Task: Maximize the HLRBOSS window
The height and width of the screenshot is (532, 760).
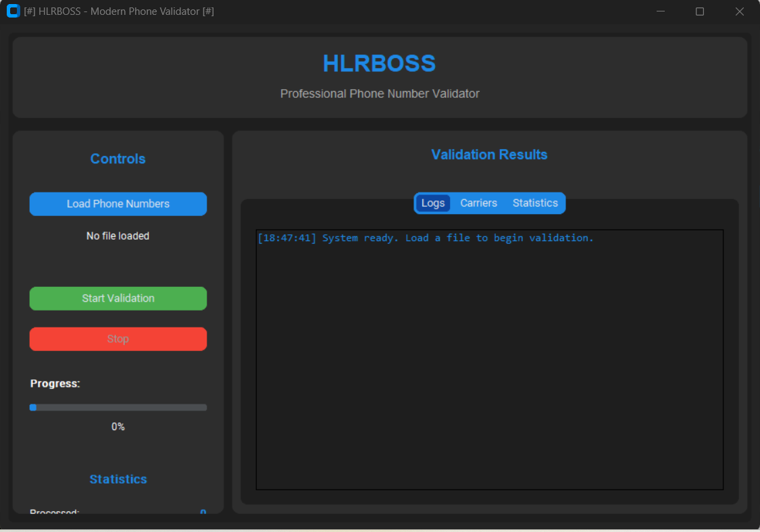Action: [x=700, y=11]
